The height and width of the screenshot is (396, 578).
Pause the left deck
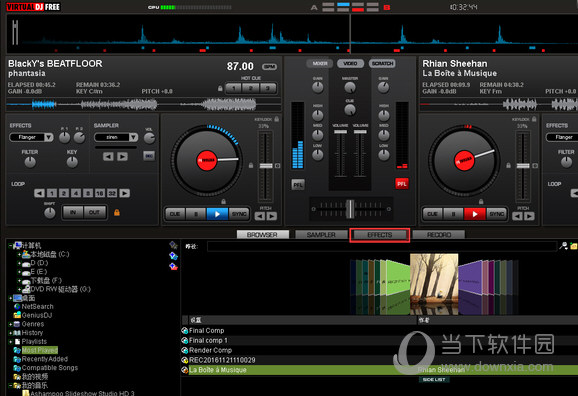pyautogui.click(x=196, y=214)
